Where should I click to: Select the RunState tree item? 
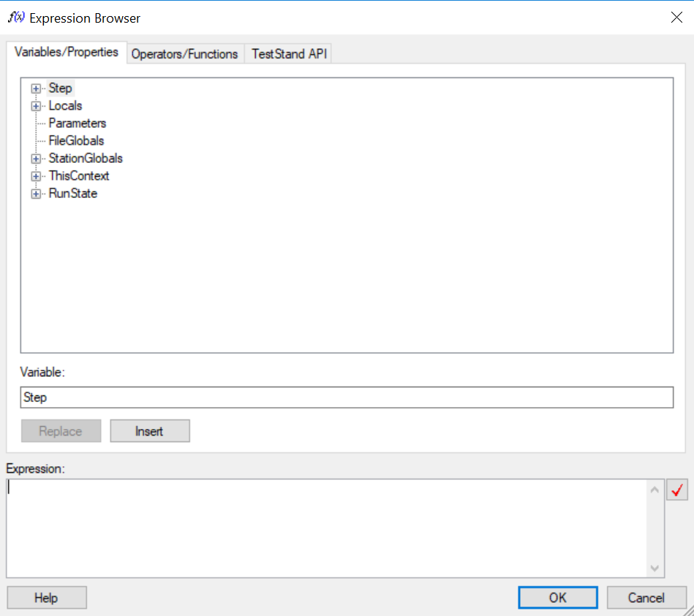pyautogui.click(x=72, y=194)
